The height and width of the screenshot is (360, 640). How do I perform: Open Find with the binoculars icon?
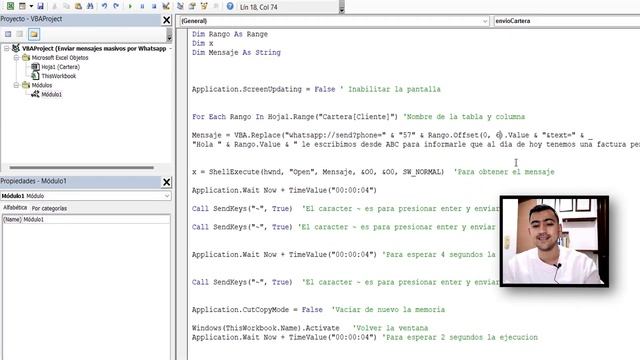tap(90, 6)
